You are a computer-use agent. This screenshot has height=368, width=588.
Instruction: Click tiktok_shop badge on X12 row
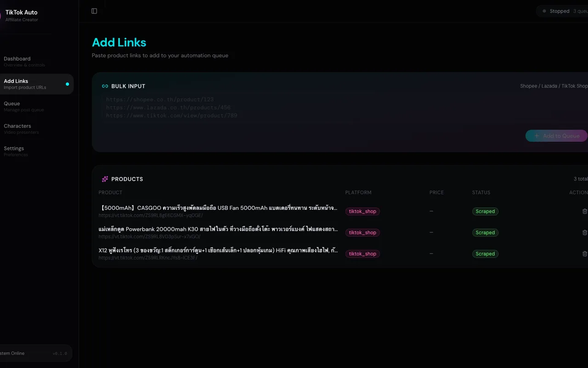362,254
